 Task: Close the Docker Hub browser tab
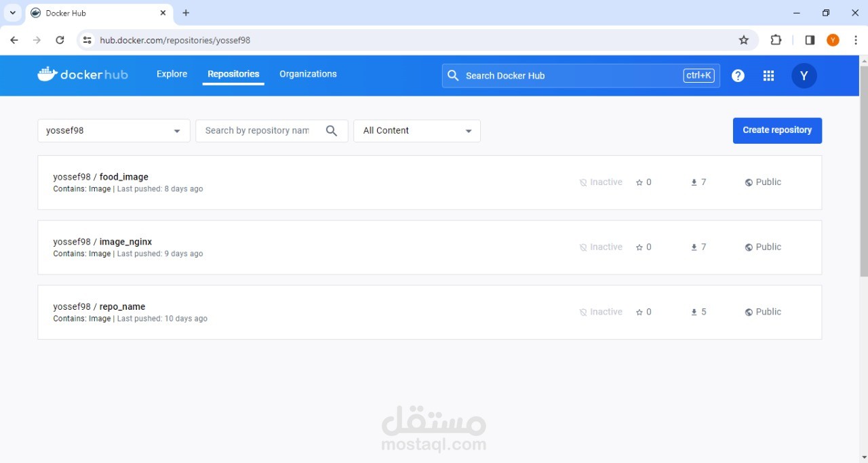click(163, 13)
